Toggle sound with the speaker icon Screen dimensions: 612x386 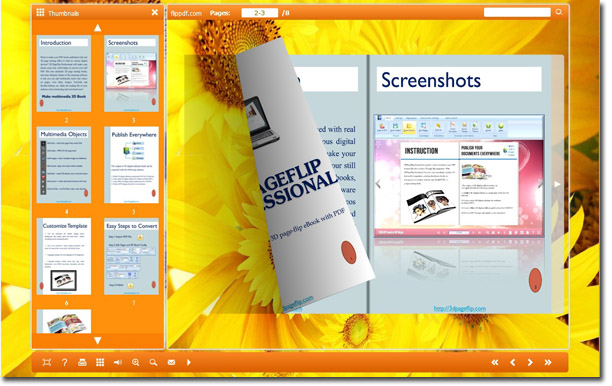coord(117,363)
